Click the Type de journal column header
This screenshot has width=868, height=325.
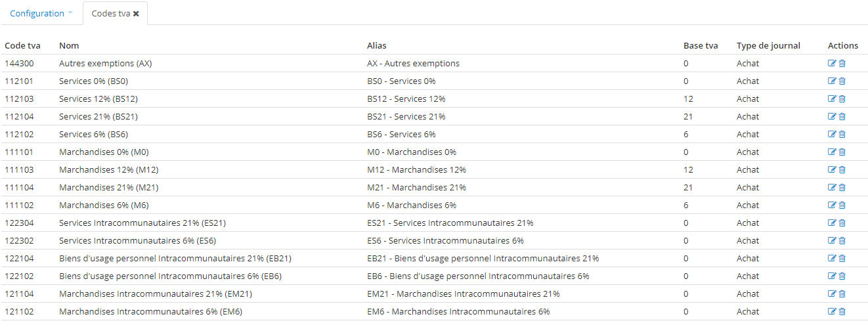[x=768, y=46]
